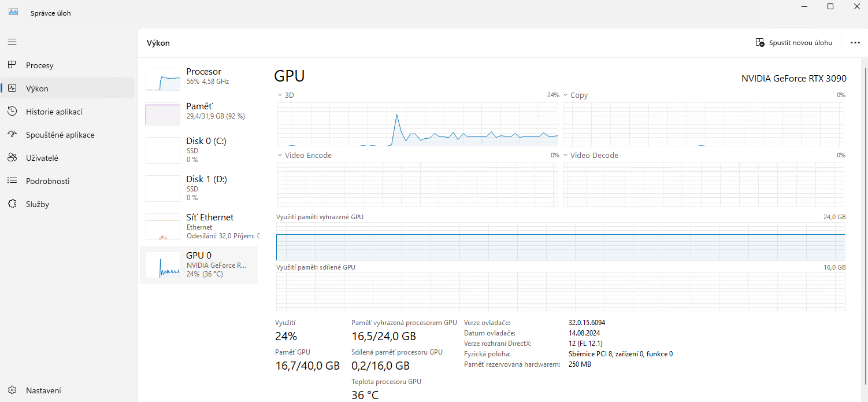Click the Využití paměti vyhrazené GPU label

[320, 217]
